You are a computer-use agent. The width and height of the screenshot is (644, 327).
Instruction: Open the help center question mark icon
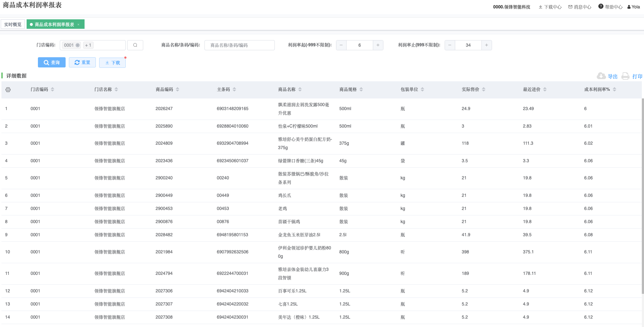point(601,7)
